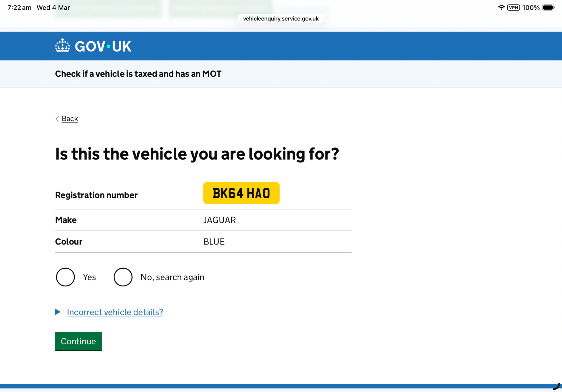Select the No, search again radio button
This screenshot has height=392, width=562.
coord(123,277)
